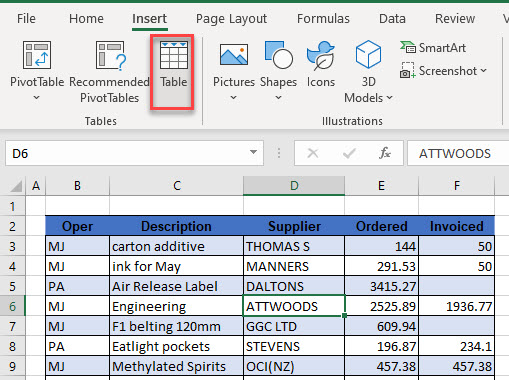Open the Name Box dropdown
The height and width of the screenshot is (380, 509).
tap(253, 152)
